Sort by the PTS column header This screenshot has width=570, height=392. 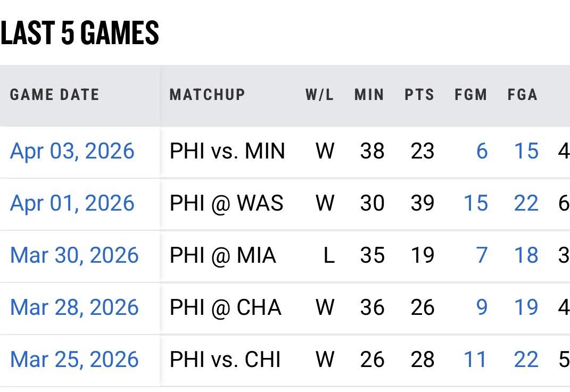tap(419, 95)
